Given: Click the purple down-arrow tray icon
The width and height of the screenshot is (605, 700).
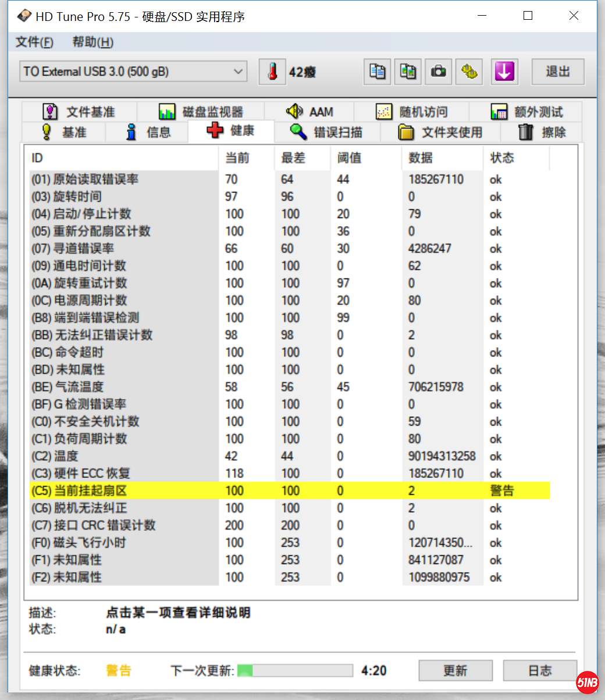Looking at the screenshot, I should pyautogui.click(x=504, y=72).
